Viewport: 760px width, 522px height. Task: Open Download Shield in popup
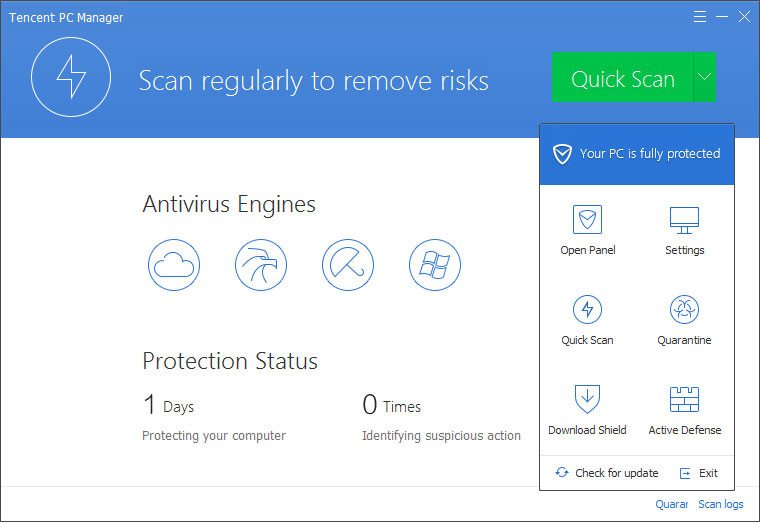tap(587, 410)
